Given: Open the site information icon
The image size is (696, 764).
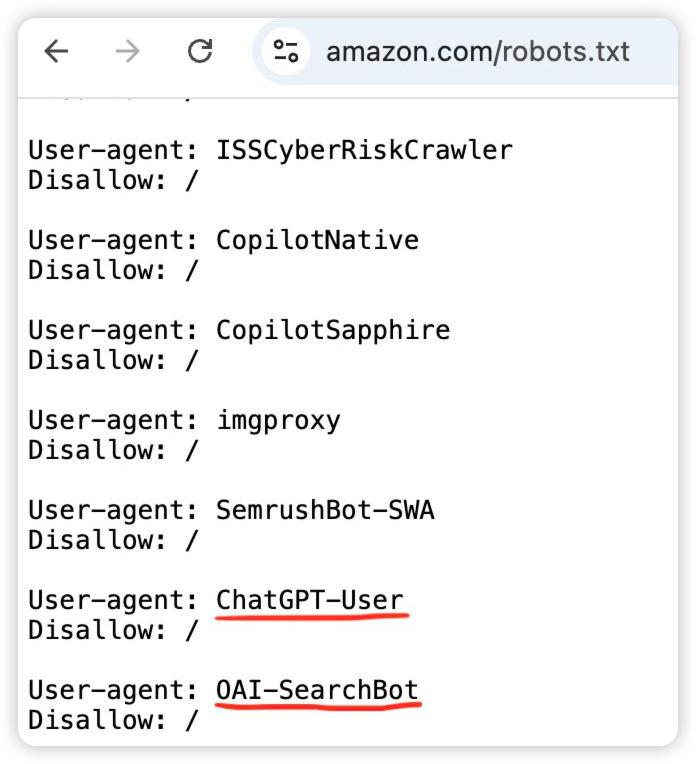Looking at the screenshot, I should point(287,51).
